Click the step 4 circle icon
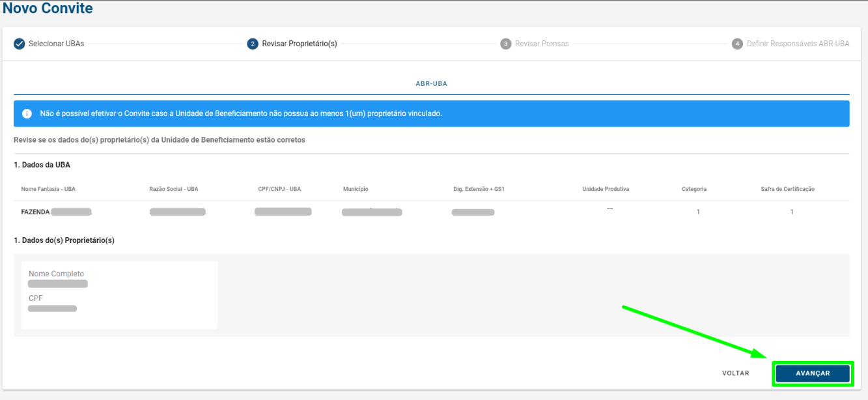Image resolution: width=868 pixels, height=400 pixels. (737, 44)
